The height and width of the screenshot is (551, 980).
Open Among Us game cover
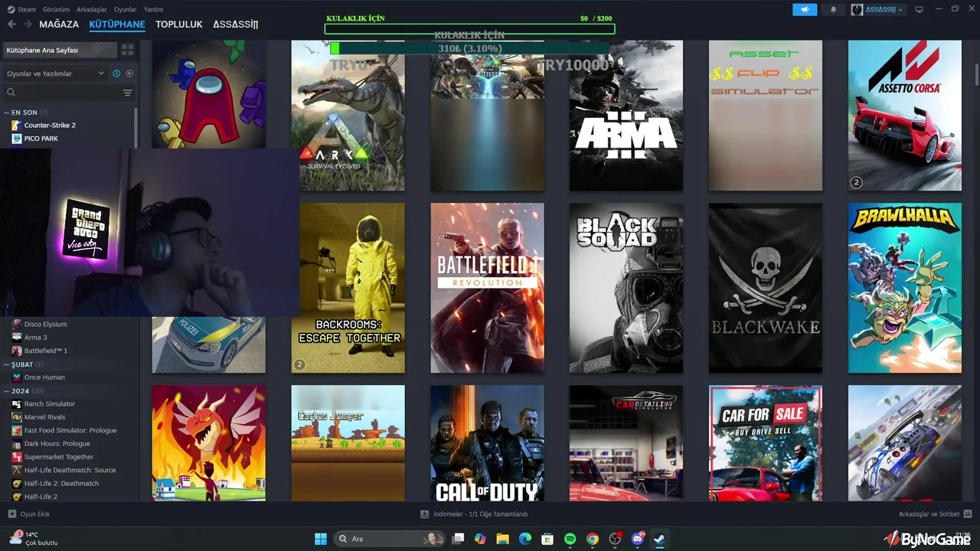(x=208, y=95)
